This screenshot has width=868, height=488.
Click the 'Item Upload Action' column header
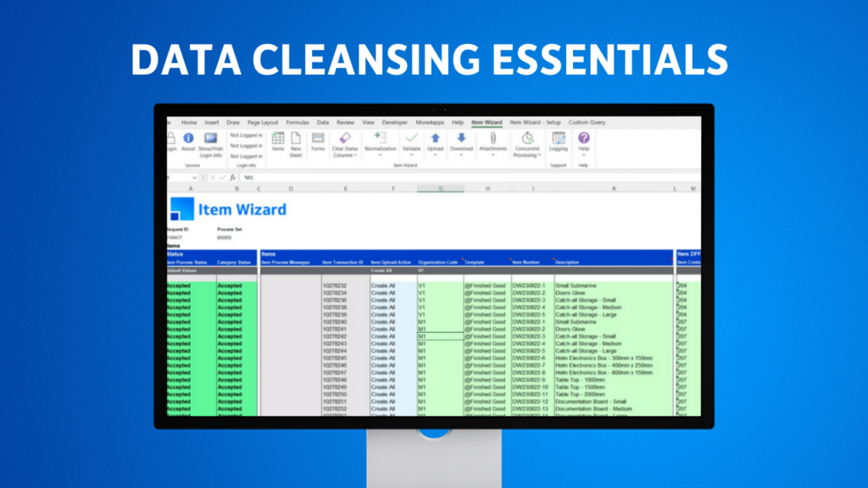click(391, 263)
